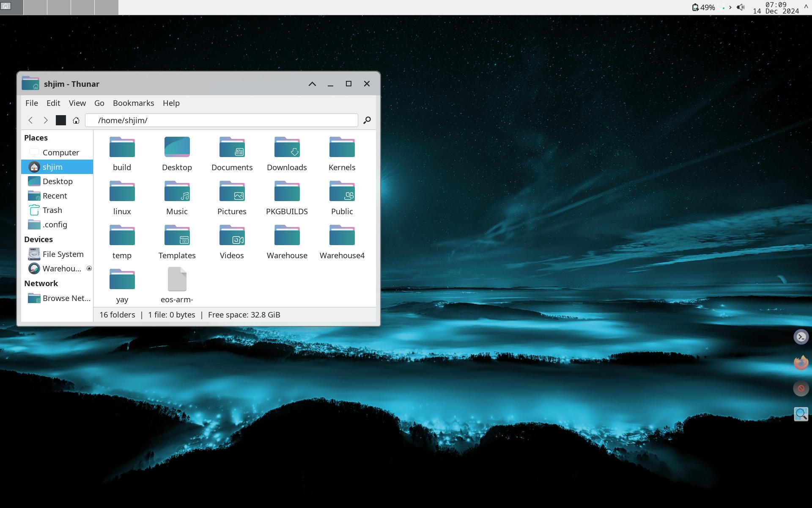Open the Downloads folder

coord(287,154)
